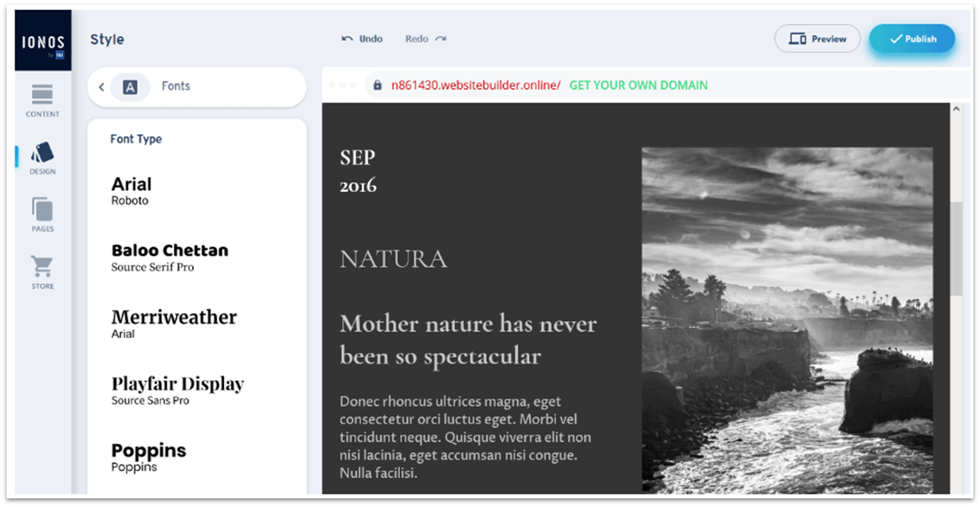The image size is (980, 507).
Task: Open the Design section icon
Action: point(43,152)
